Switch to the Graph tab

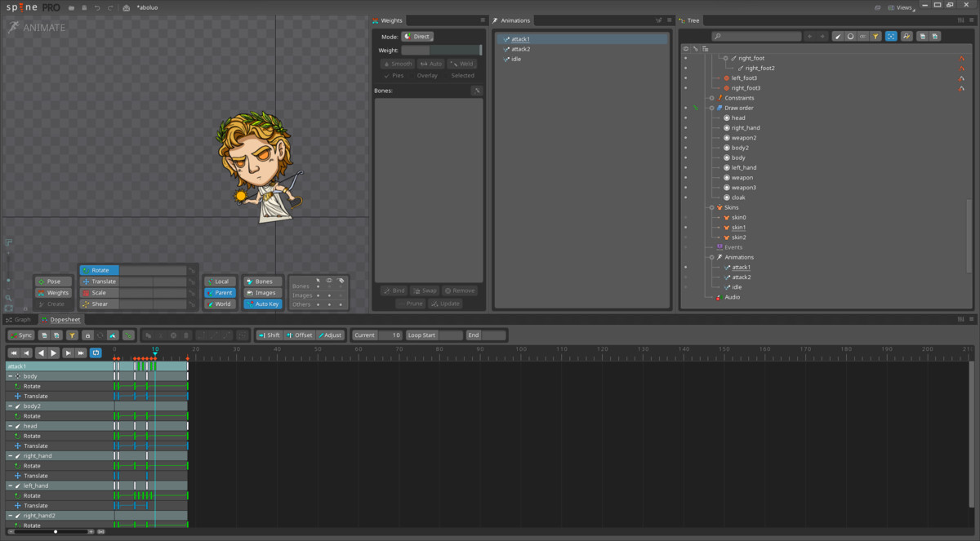[x=18, y=320]
